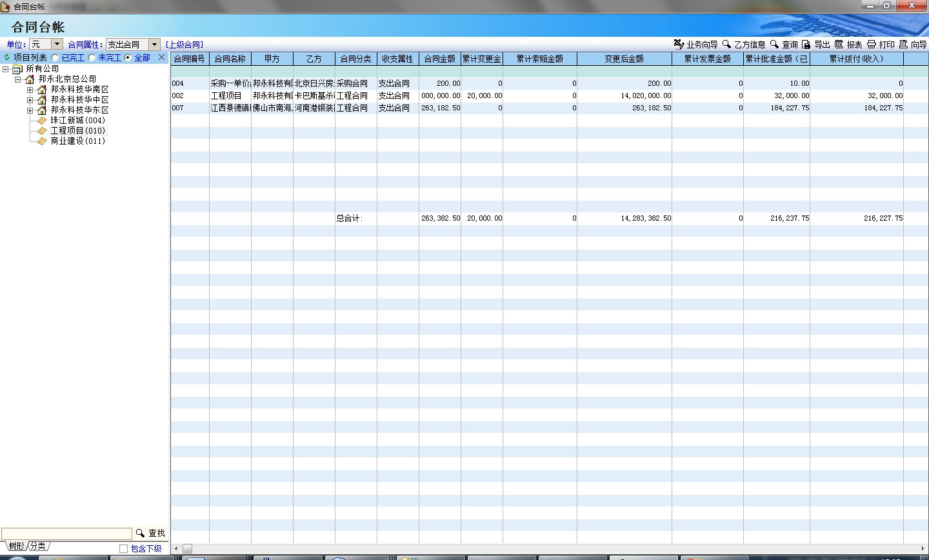Click the project search input field
Viewport: 929px width, 560px height.
66,534
